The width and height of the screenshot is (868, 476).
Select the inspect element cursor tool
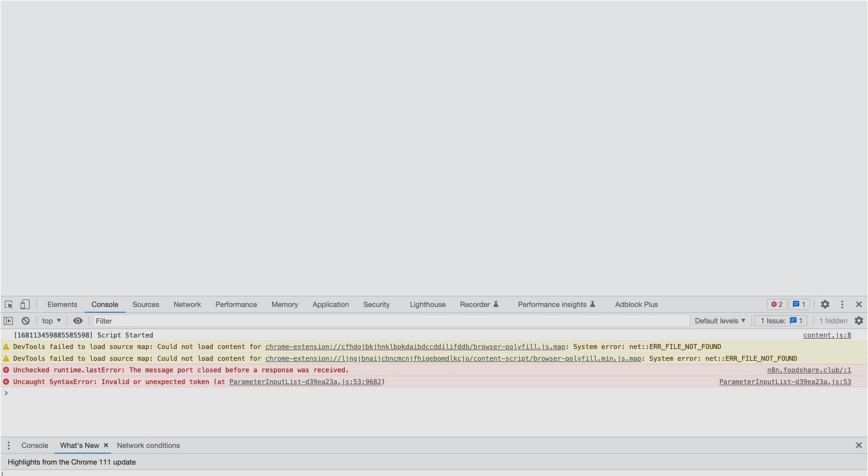[x=9, y=304]
